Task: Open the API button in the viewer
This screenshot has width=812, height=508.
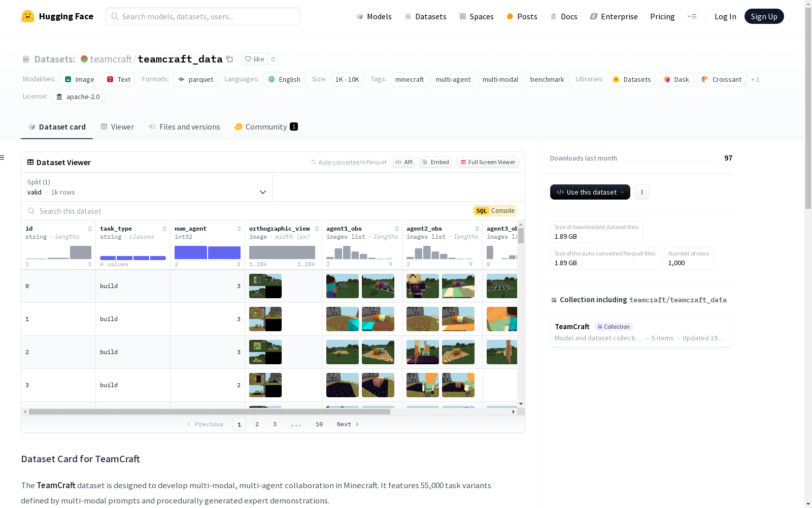Action: [x=404, y=162]
